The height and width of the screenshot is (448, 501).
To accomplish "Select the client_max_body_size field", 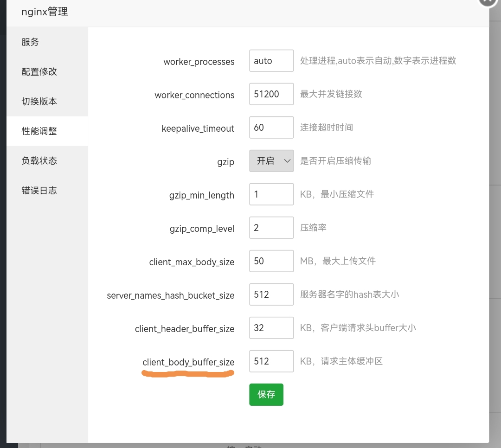I will pyautogui.click(x=271, y=261).
